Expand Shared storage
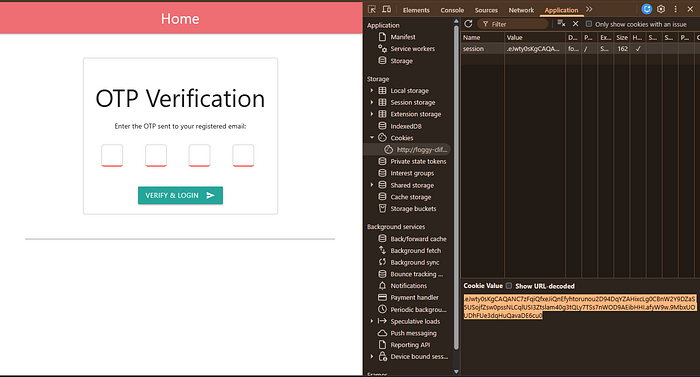Image resolution: width=700 pixels, height=377 pixels. (371, 185)
